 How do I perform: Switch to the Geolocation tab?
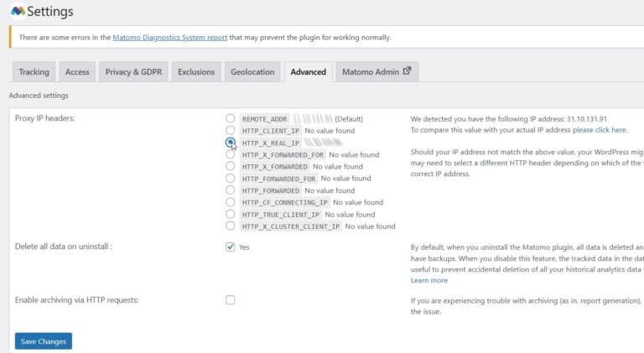point(252,72)
